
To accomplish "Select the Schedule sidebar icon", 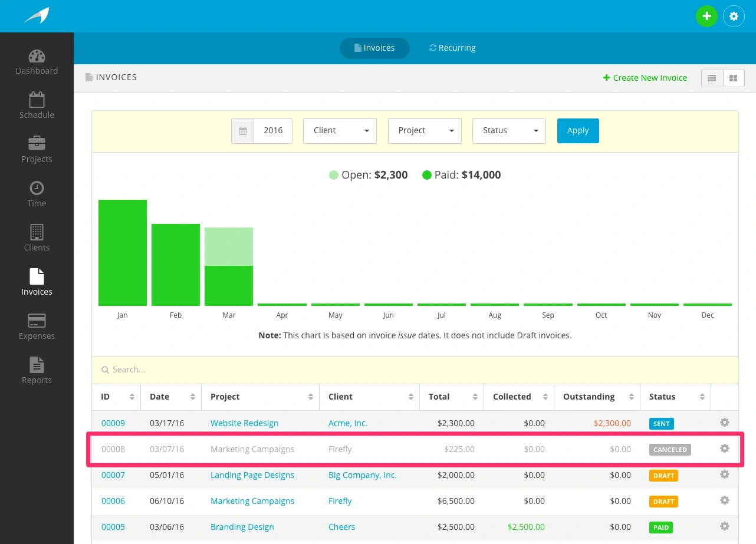I will (x=37, y=105).
